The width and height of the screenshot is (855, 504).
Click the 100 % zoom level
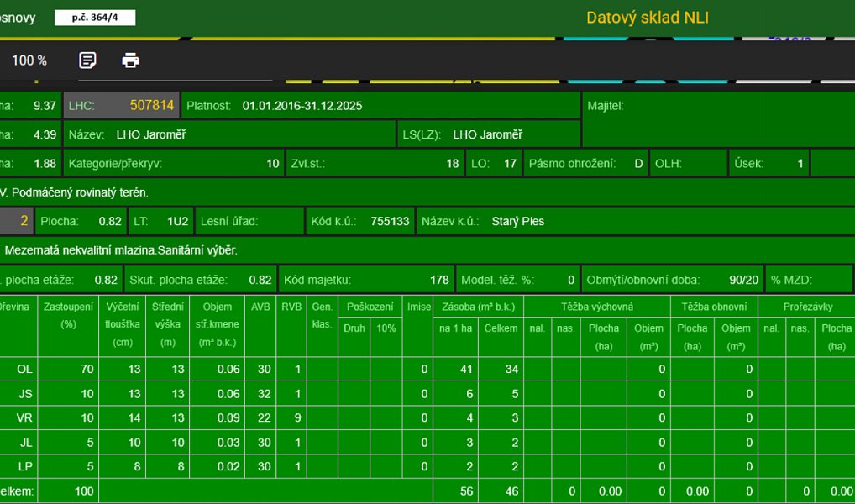[x=29, y=60]
